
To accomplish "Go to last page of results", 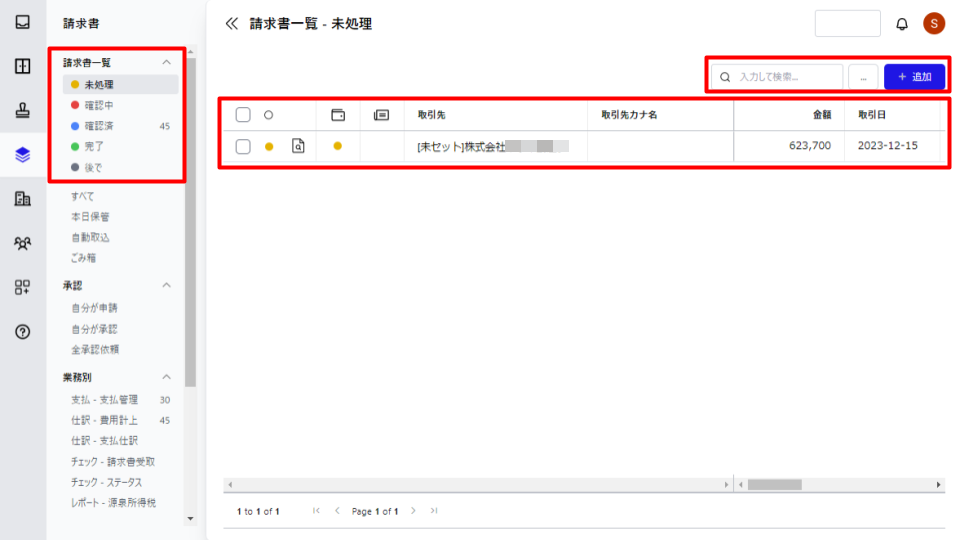I will [x=433, y=511].
